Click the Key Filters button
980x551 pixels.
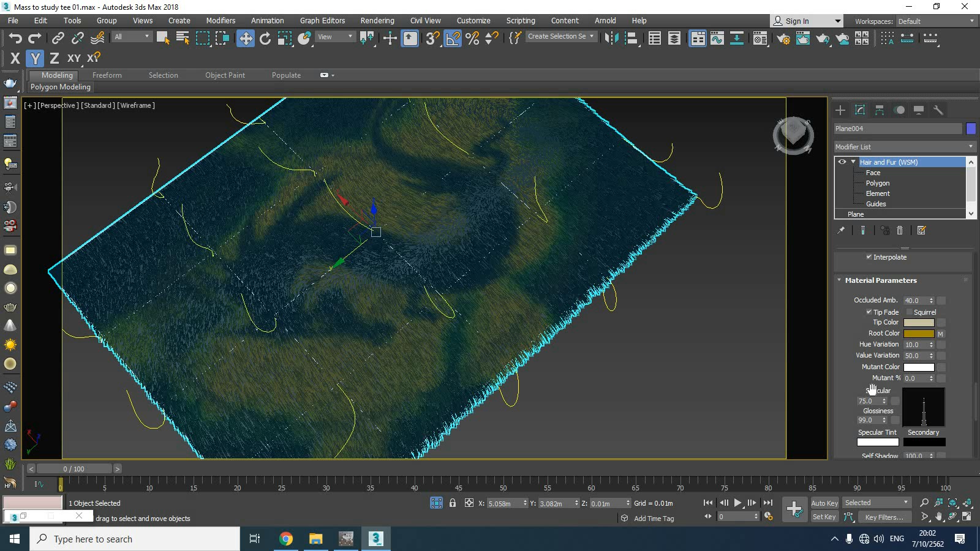coord(884,517)
